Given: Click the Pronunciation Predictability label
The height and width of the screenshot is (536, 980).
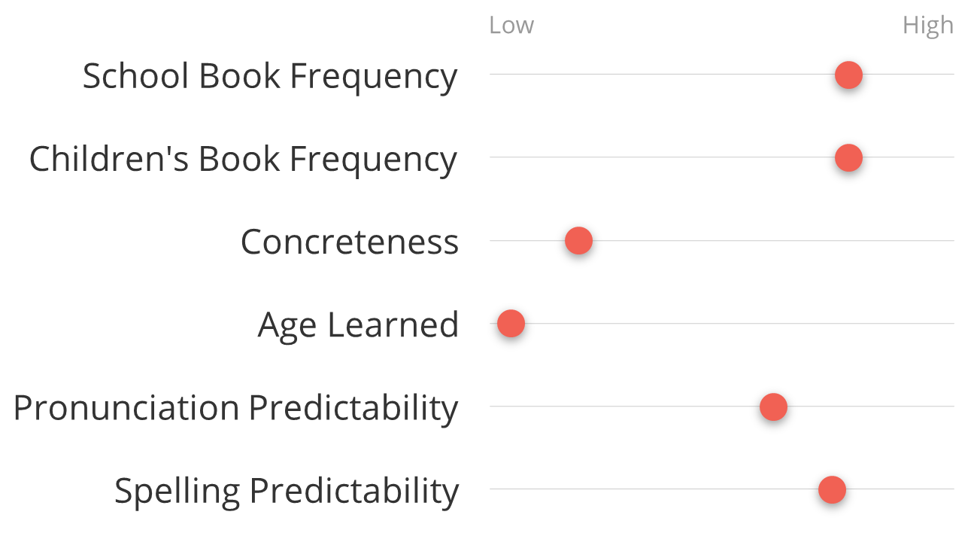Looking at the screenshot, I should pos(236,407).
